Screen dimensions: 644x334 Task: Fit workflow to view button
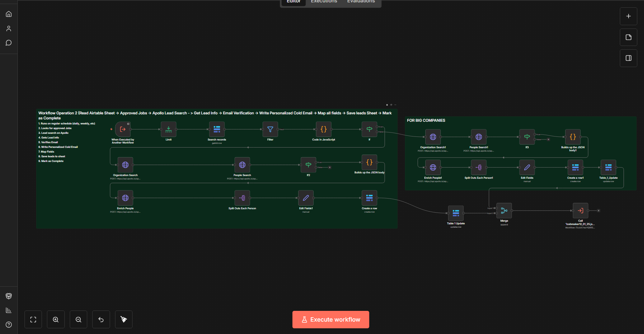(x=33, y=320)
